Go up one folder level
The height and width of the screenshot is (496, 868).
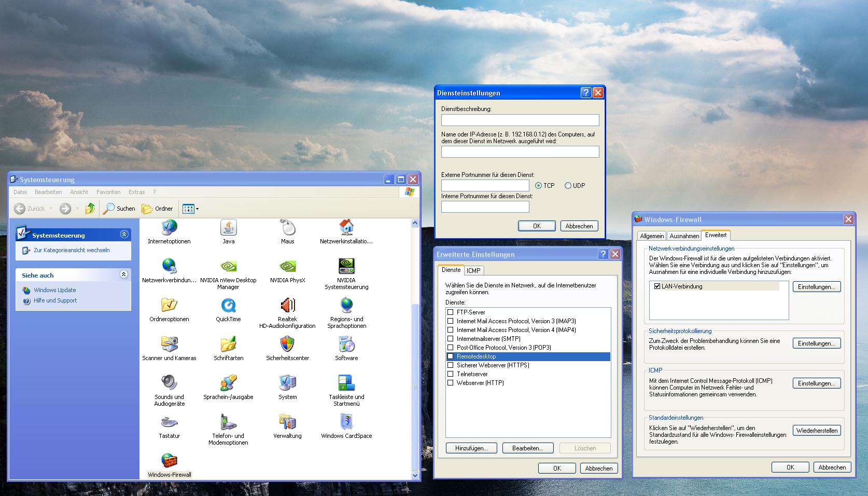(x=90, y=209)
